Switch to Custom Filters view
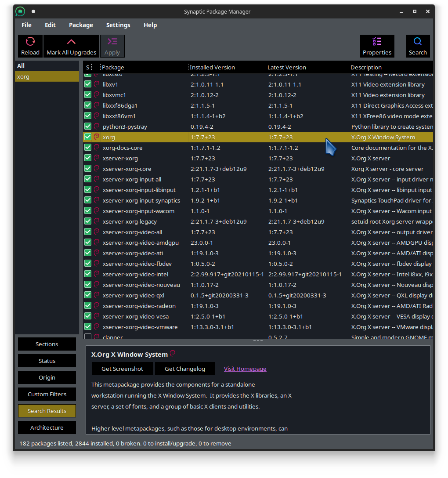 (x=47, y=394)
